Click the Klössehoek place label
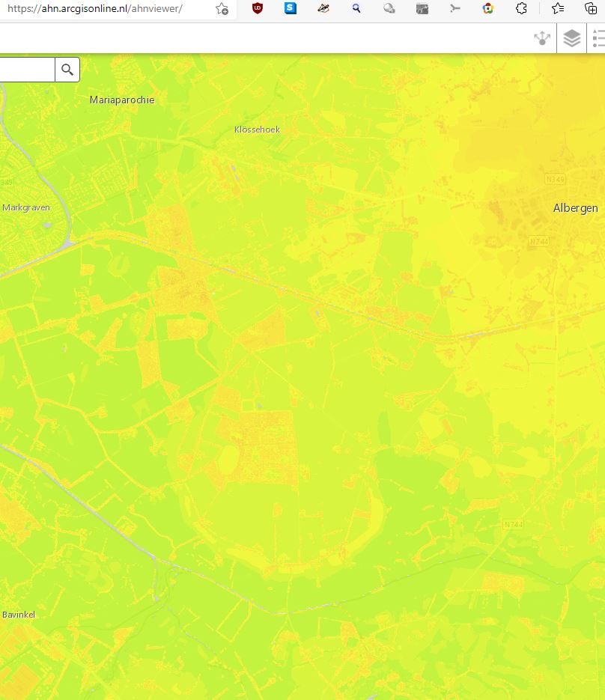Screen dimensions: 605x700 click(257, 130)
